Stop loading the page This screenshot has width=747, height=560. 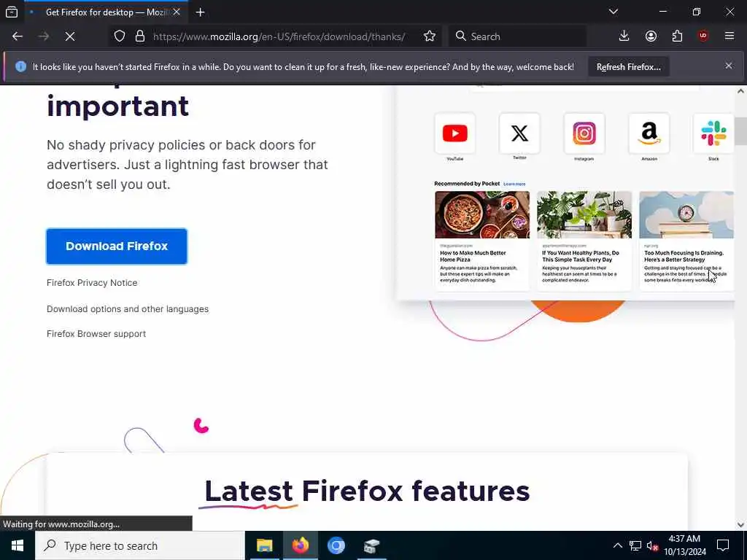tap(70, 36)
